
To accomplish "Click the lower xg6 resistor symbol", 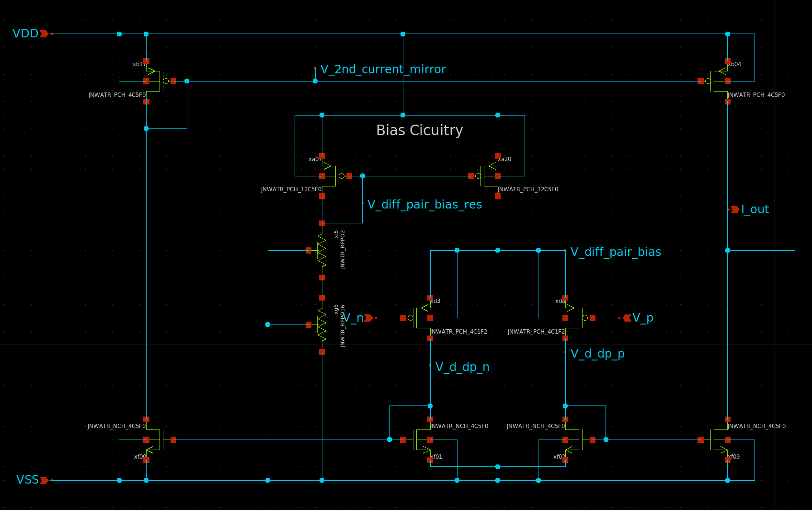I will pyautogui.click(x=322, y=325).
